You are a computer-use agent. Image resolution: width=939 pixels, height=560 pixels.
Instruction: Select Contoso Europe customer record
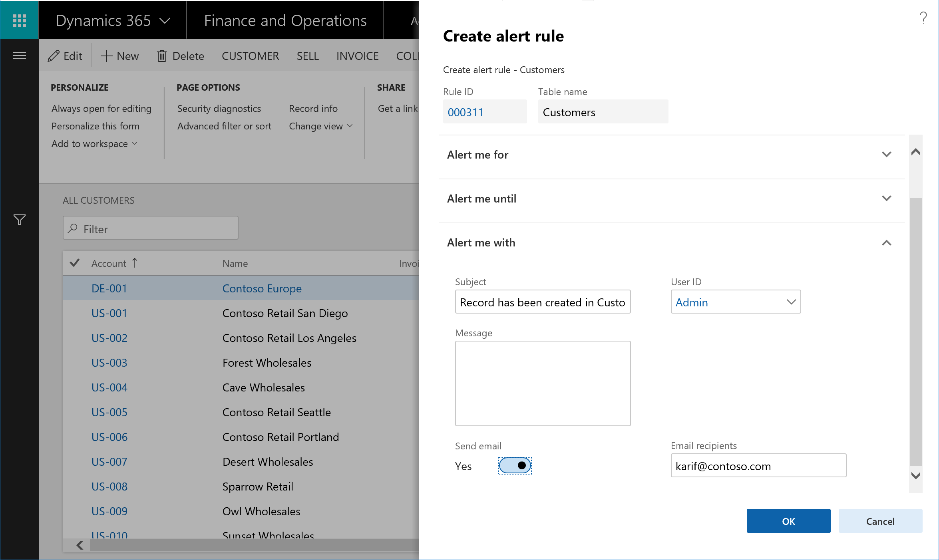262,287
